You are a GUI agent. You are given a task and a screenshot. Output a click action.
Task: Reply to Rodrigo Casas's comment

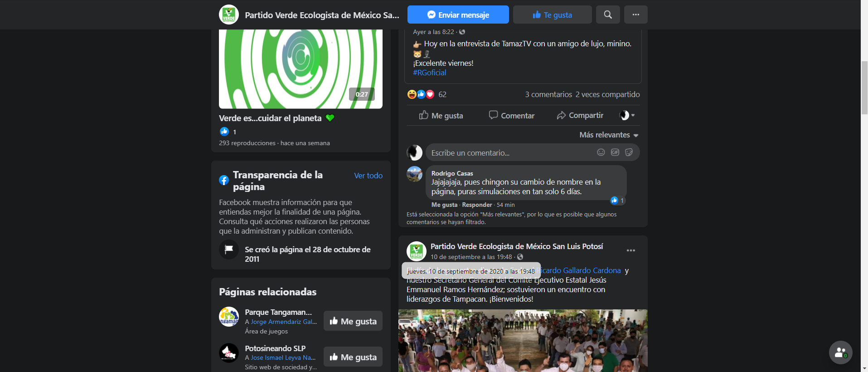477,205
